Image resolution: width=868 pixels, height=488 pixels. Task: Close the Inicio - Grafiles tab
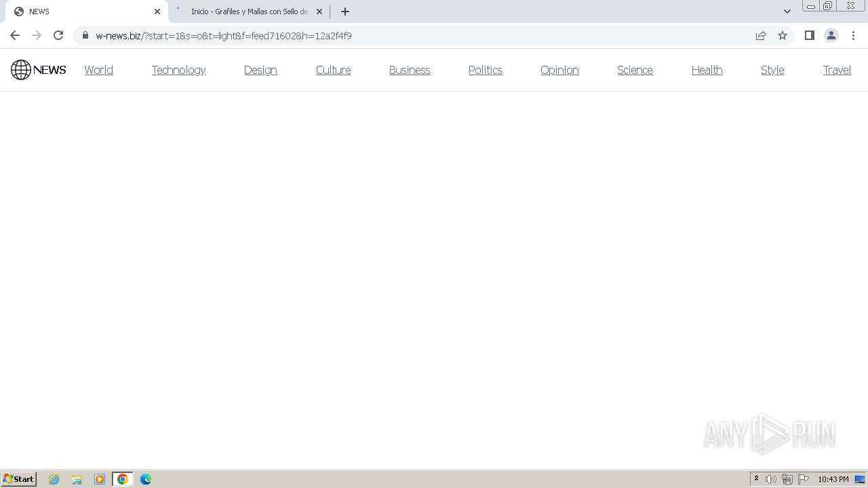point(319,12)
